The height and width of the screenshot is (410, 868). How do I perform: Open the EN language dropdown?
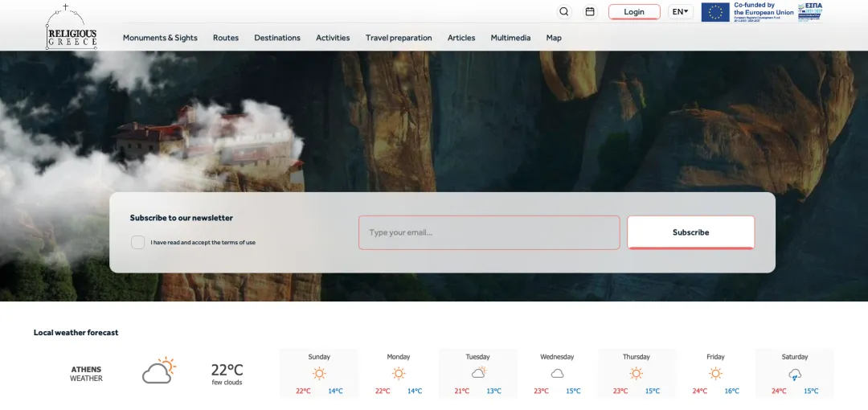click(x=681, y=12)
